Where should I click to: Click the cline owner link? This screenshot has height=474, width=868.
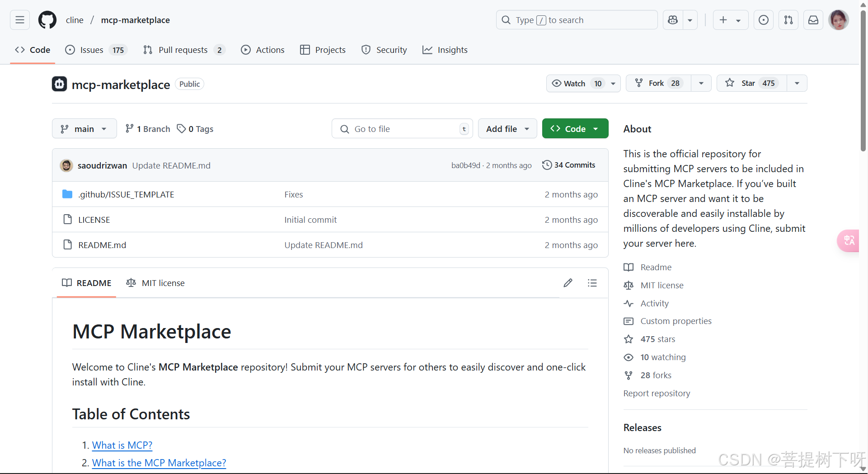tap(75, 20)
